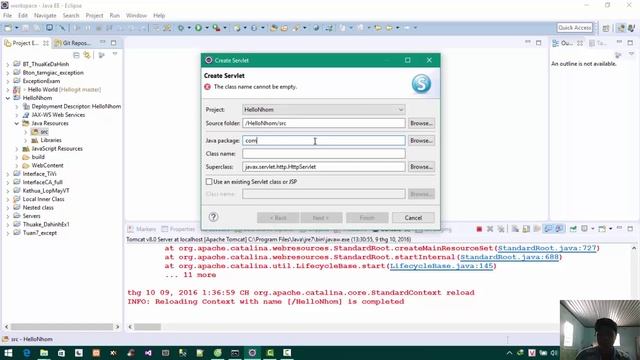The height and width of the screenshot is (360, 640).
Task: Click Cancel in Create Servlet dialog
Action: tap(413, 218)
